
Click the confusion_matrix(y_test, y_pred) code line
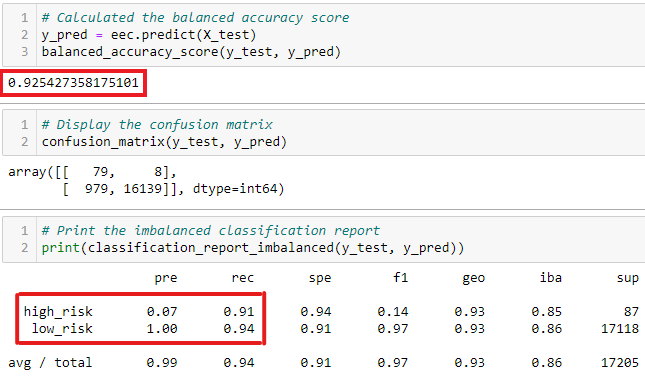(164, 142)
